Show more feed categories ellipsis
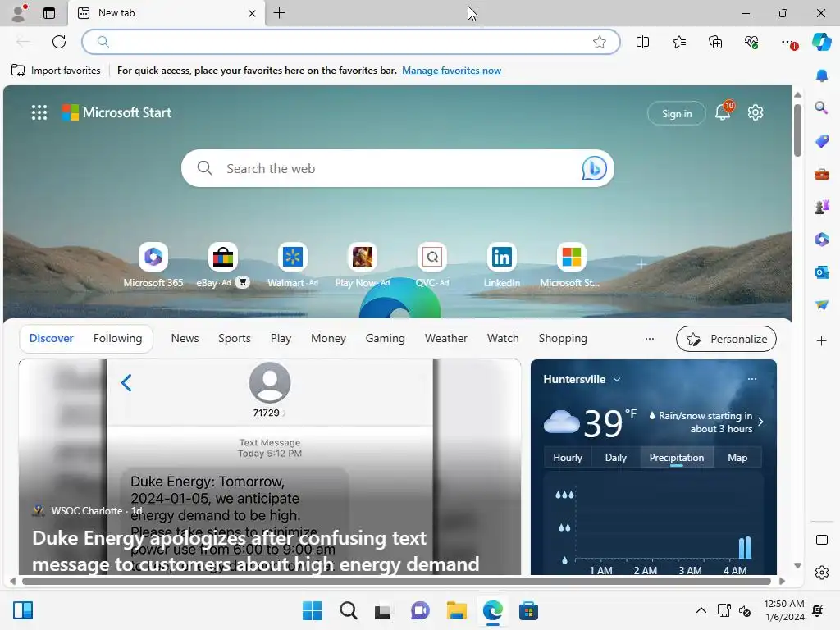This screenshot has width=840, height=630. click(650, 339)
